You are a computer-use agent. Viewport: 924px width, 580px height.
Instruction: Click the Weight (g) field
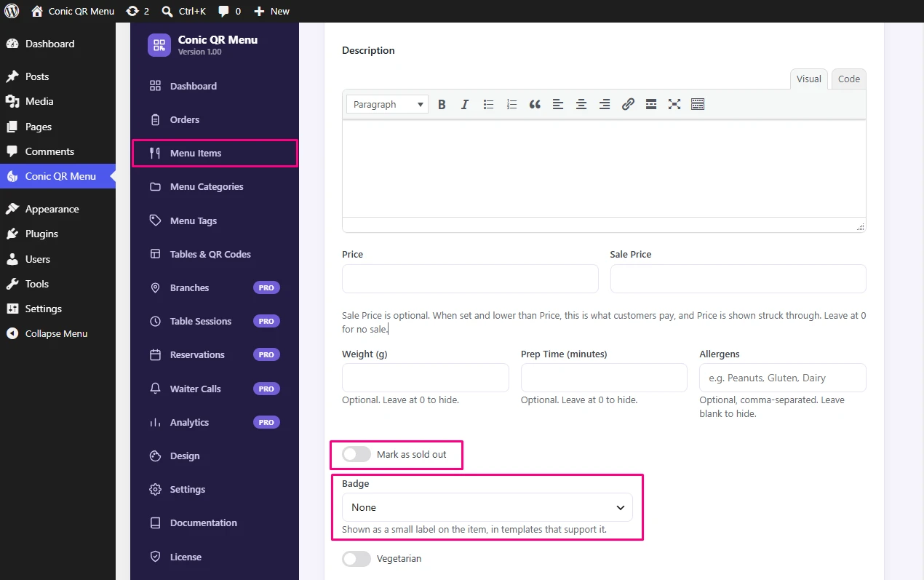point(425,378)
